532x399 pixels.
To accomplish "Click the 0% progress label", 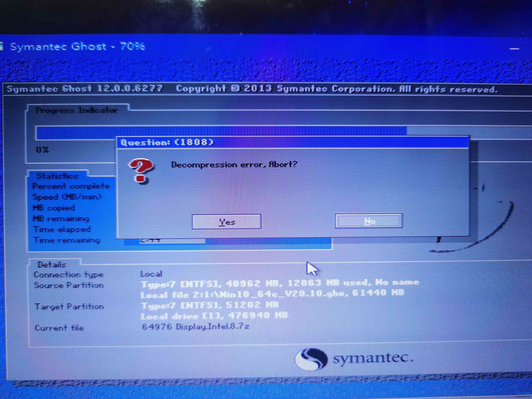I will 43,150.
